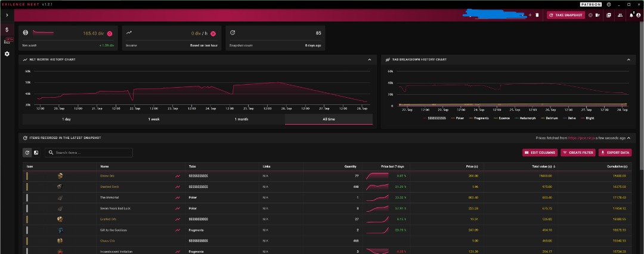Click the Export Data button
This screenshot has width=644, height=254.
pyautogui.click(x=614, y=153)
